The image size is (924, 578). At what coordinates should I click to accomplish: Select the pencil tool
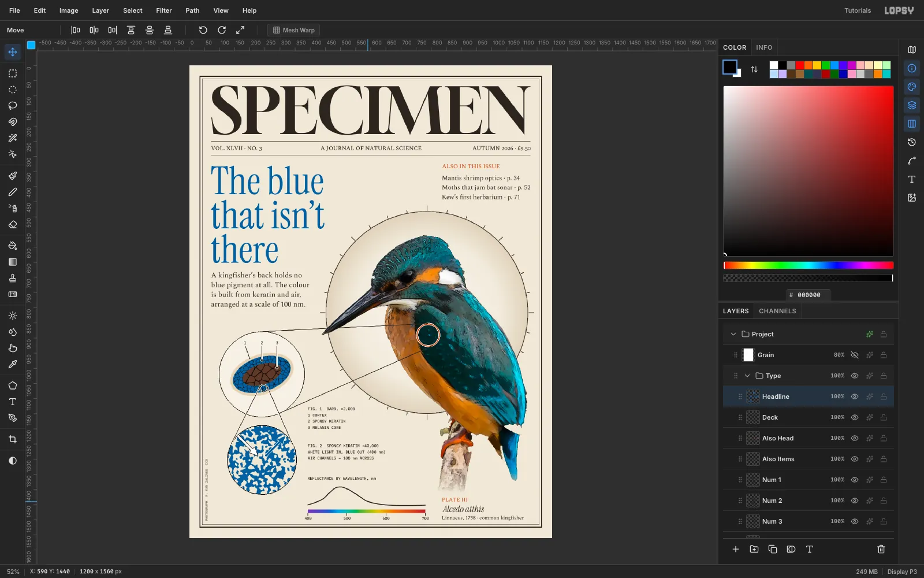coord(13,192)
